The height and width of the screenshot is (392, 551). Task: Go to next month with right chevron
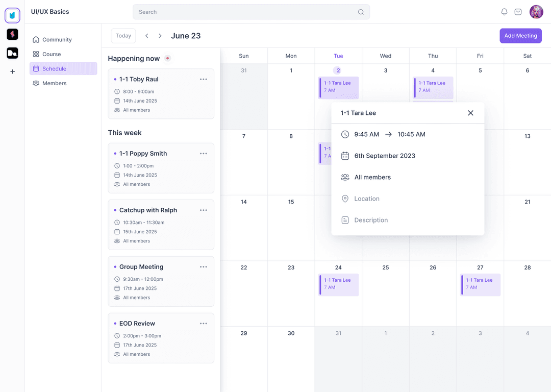click(x=160, y=36)
